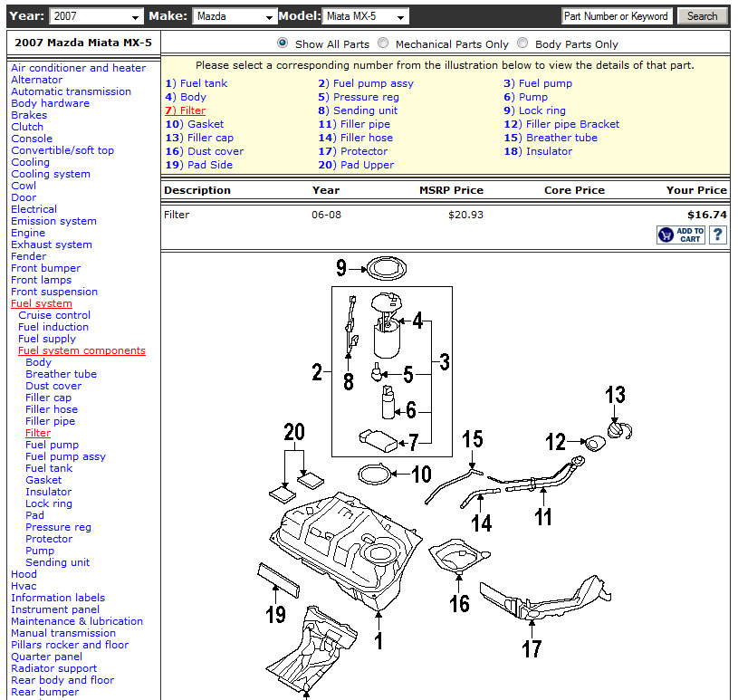Open the Model dropdown showing Miata MX-5
Image resolution: width=738 pixels, height=700 pixels.
tap(366, 16)
